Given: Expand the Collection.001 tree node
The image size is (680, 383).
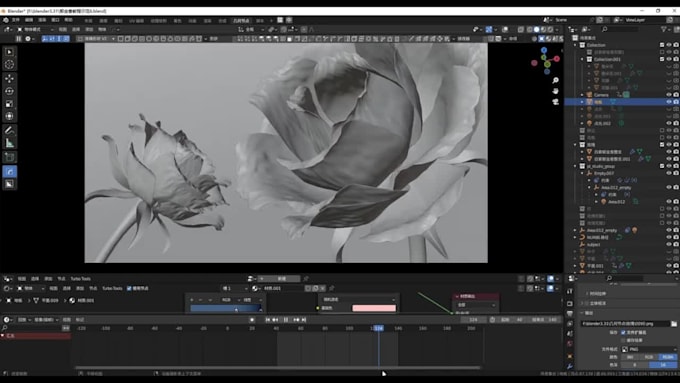Looking at the screenshot, I should [x=582, y=59].
